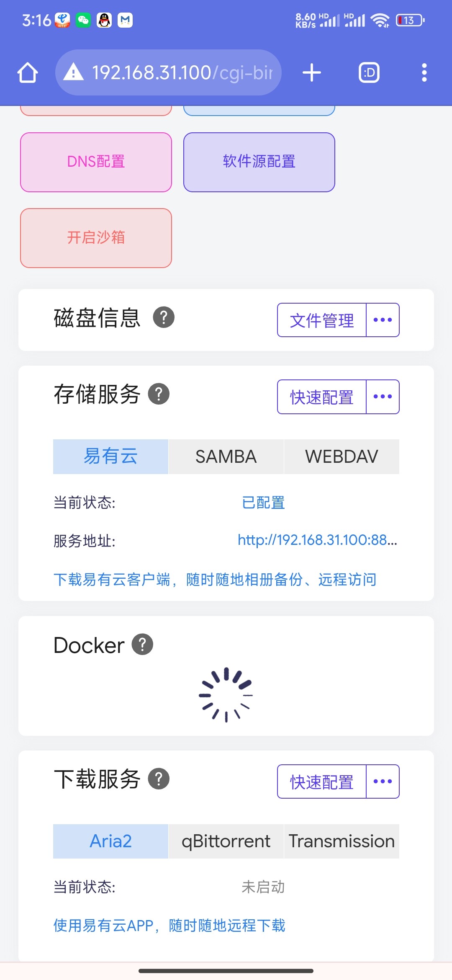Open the tab switcher icon
This screenshot has height=980, width=452.
[369, 73]
